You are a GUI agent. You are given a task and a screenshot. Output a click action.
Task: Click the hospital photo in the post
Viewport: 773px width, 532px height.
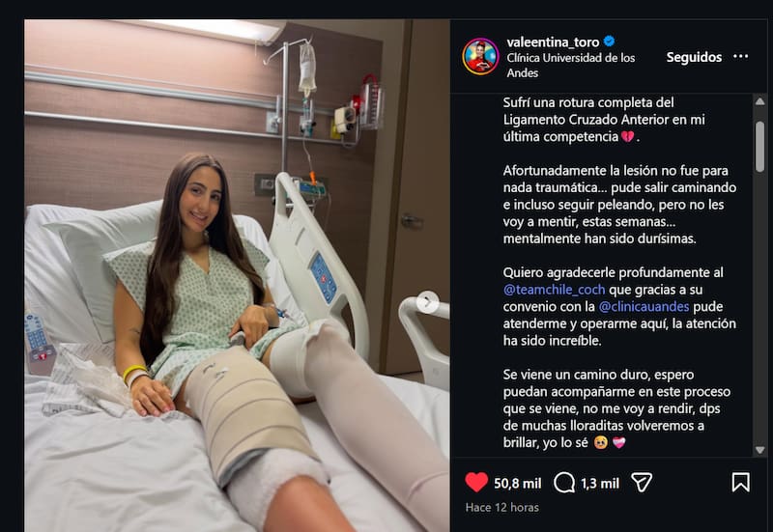tap(237, 275)
